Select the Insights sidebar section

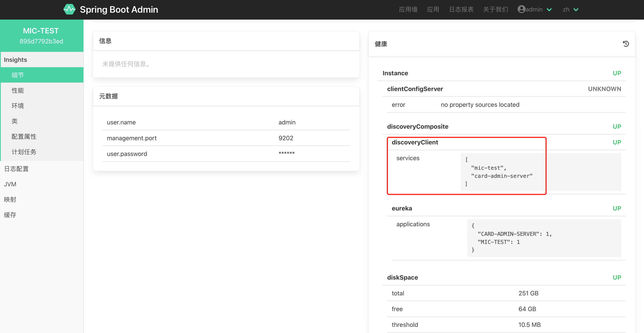tap(42, 60)
